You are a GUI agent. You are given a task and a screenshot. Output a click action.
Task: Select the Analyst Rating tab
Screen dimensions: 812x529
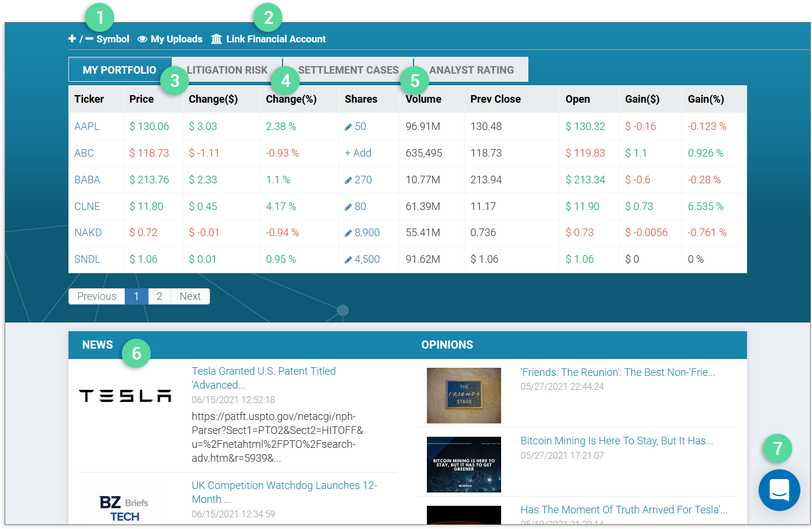coord(471,70)
